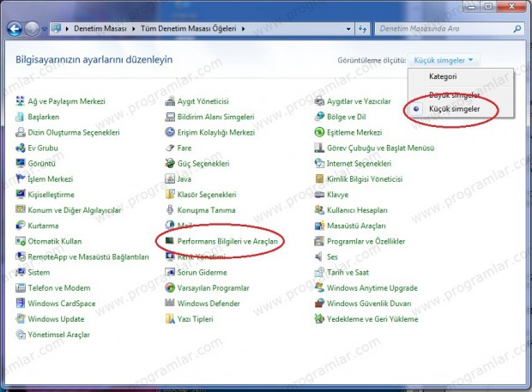
Task: Click the Başlarken icon
Action: tap(21, 117)
